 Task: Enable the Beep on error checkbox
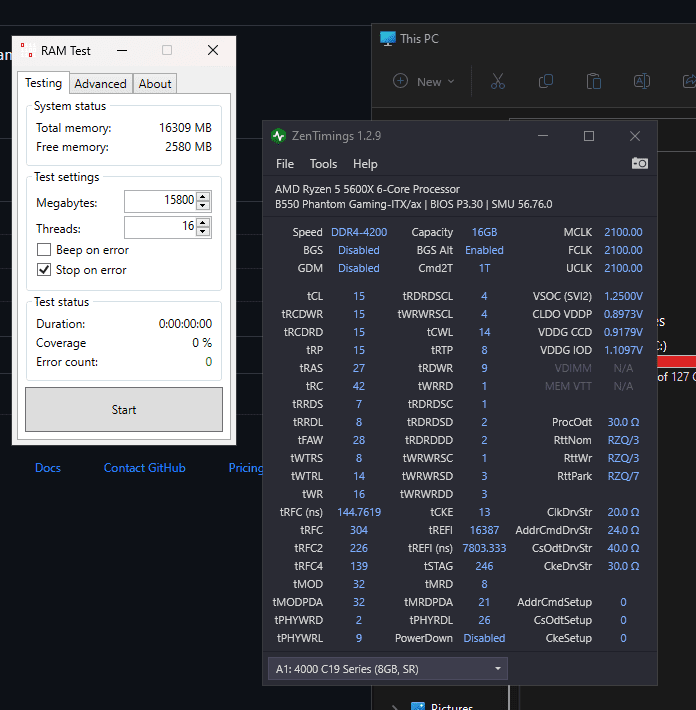click(x=44, y=250)
